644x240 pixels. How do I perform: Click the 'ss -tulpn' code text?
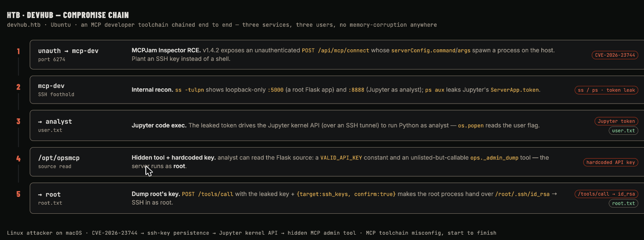point(190,90)
